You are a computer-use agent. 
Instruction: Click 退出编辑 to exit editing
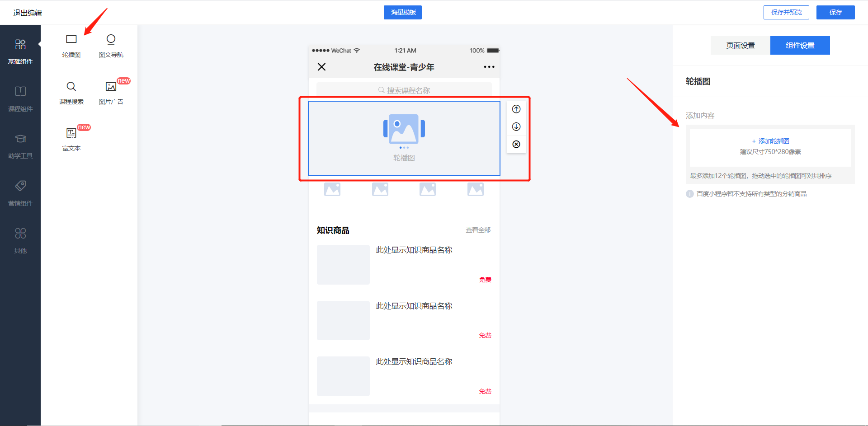tap(28, 13)
